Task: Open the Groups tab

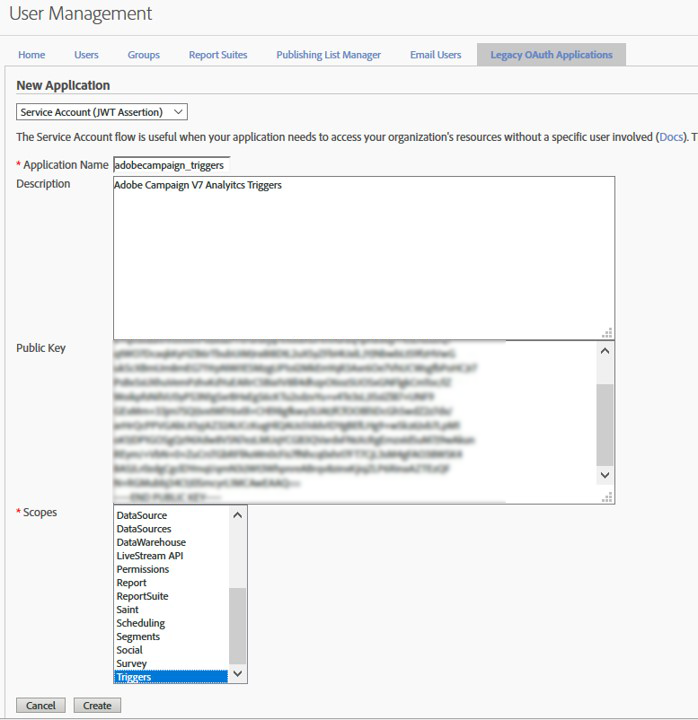Action: (144, 55)
